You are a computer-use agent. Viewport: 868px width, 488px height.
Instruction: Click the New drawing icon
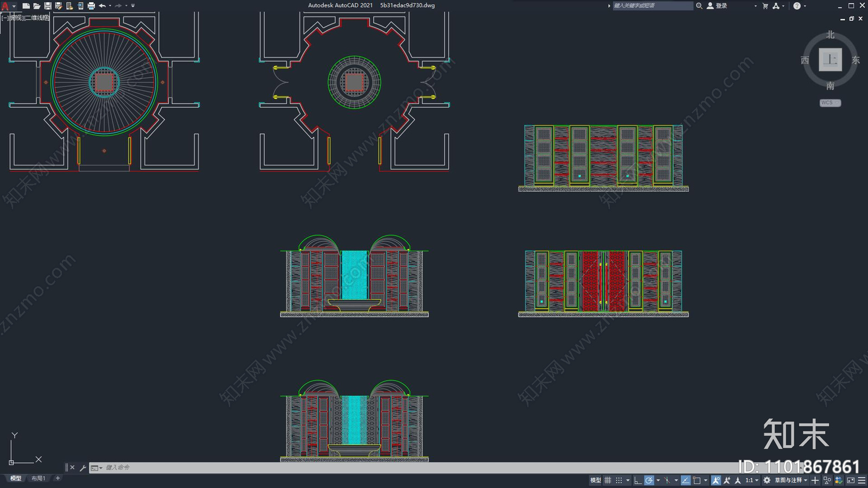click(25, 6)
